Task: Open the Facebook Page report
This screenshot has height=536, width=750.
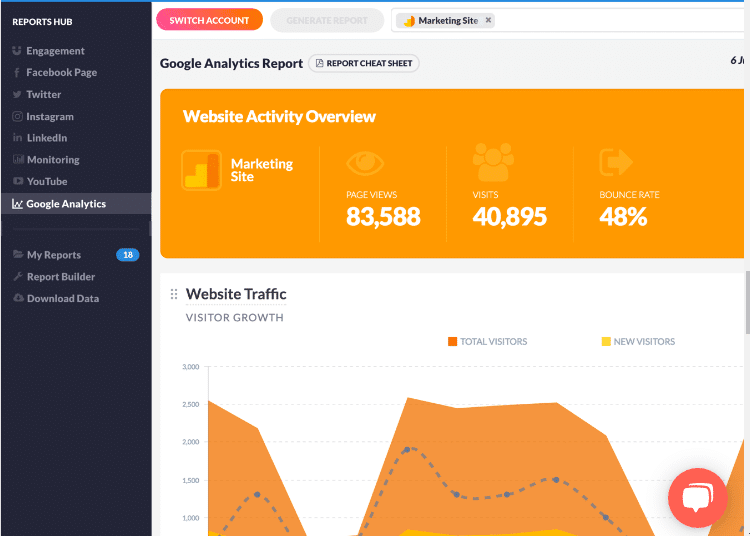Action: coord(61,72)
